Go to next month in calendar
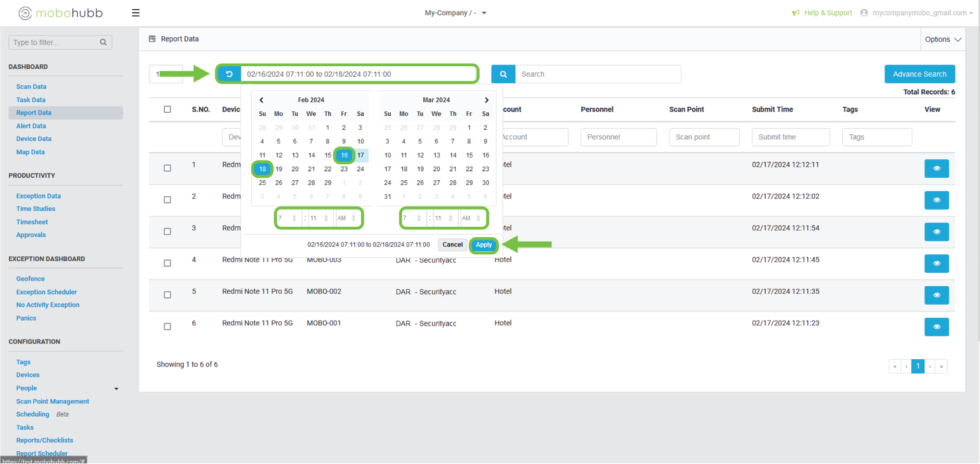 [x=486, y=100]
